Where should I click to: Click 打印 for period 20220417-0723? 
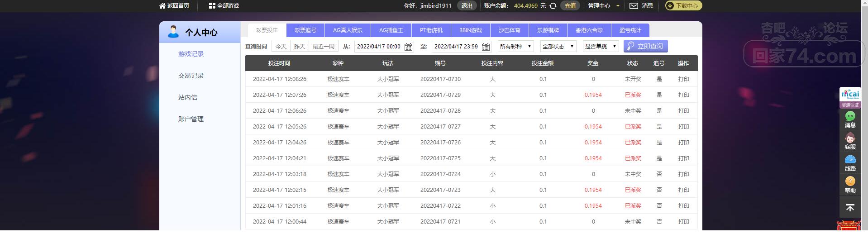pyautogui.click(x=683, y=190)
